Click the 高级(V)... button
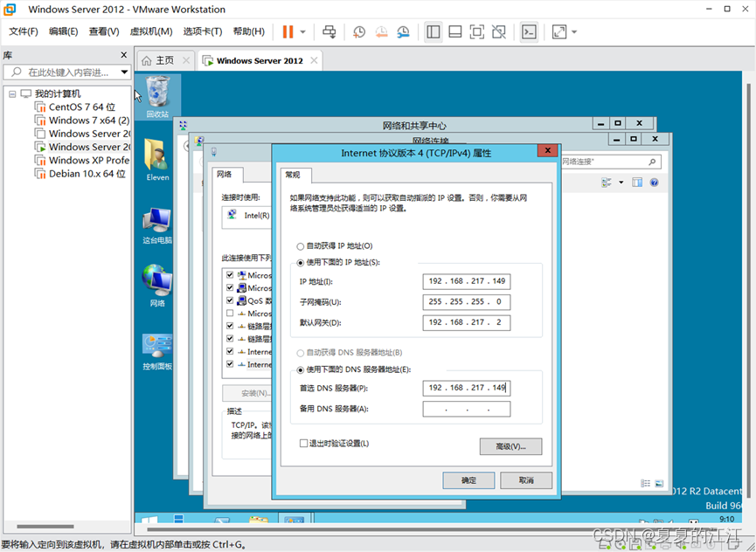This screenshot has width=756, height=552. [510, 446]
